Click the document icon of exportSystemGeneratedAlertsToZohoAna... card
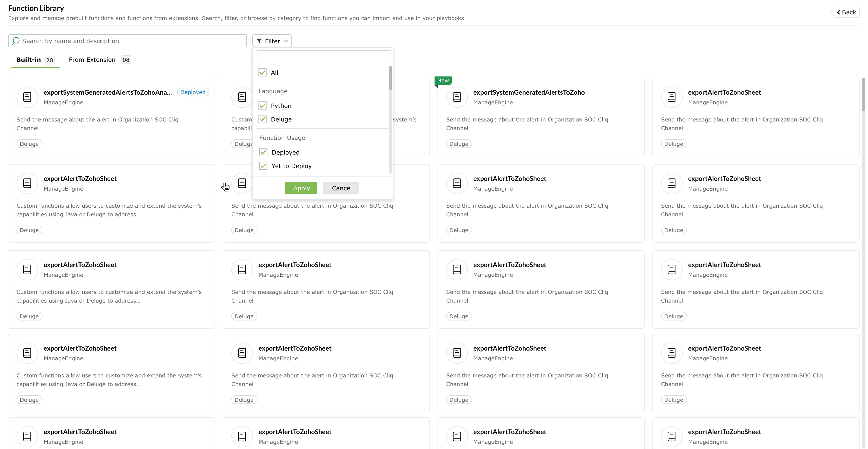 coord(27,97)
